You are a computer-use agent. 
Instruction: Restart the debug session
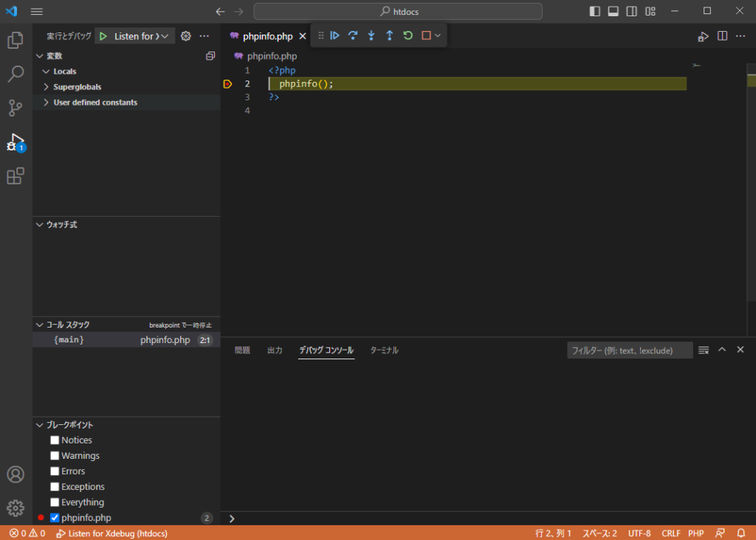pyautogui.click(x=408, y=35)
